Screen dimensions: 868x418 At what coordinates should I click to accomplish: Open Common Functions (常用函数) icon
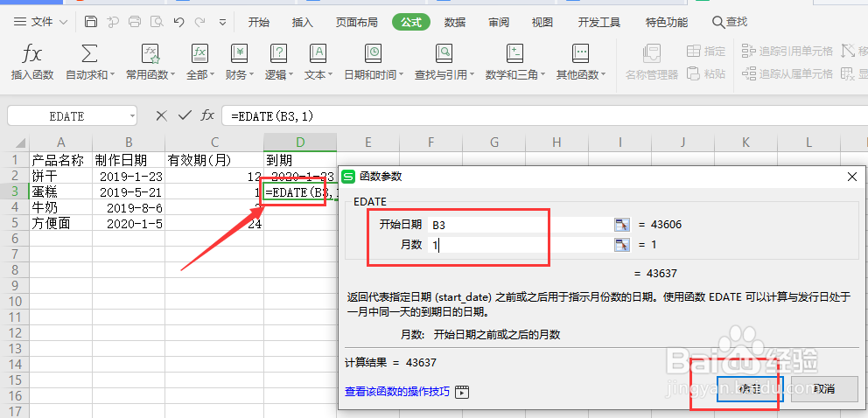tap(150, 53)
